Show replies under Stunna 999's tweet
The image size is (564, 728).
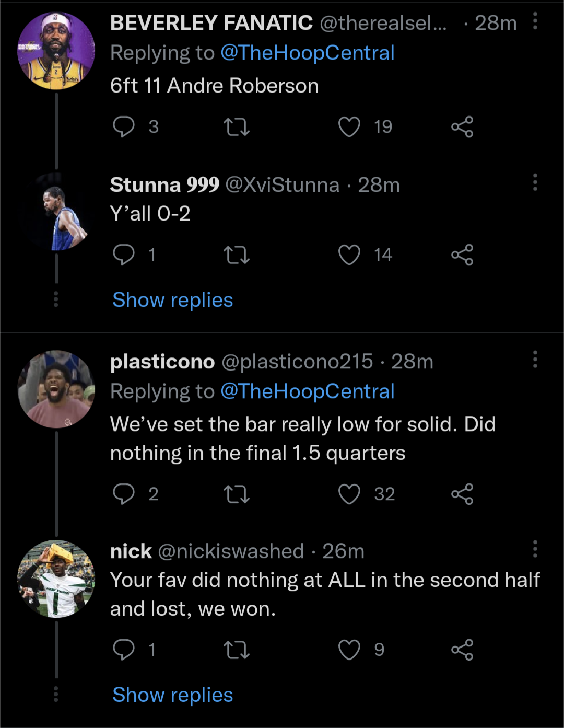(172, 300)
